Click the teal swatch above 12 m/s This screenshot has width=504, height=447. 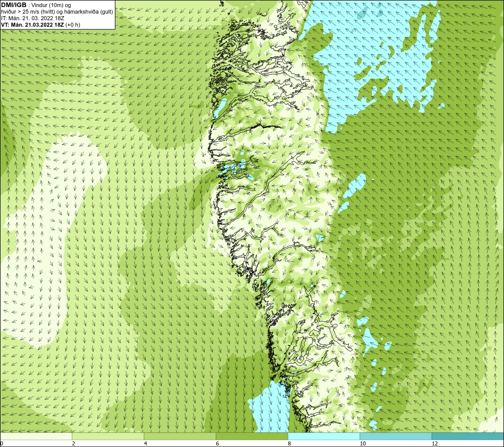pyautogui.click(x=468, y=436)
